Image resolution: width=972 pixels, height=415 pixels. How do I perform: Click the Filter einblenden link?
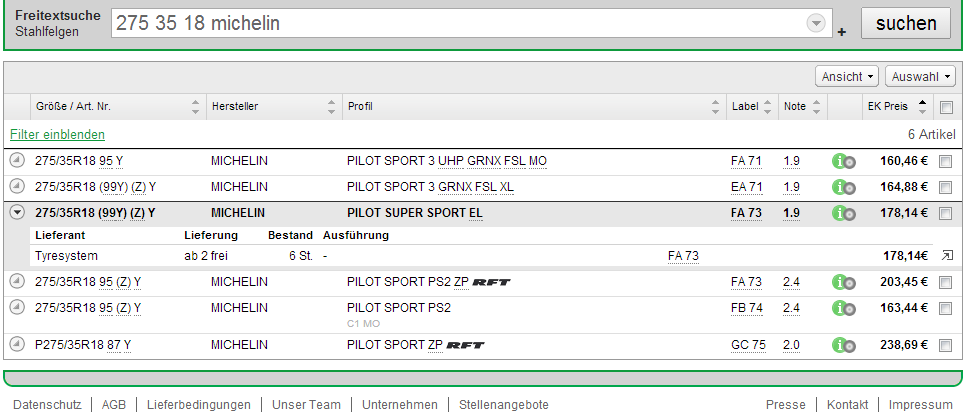[57, 135]
